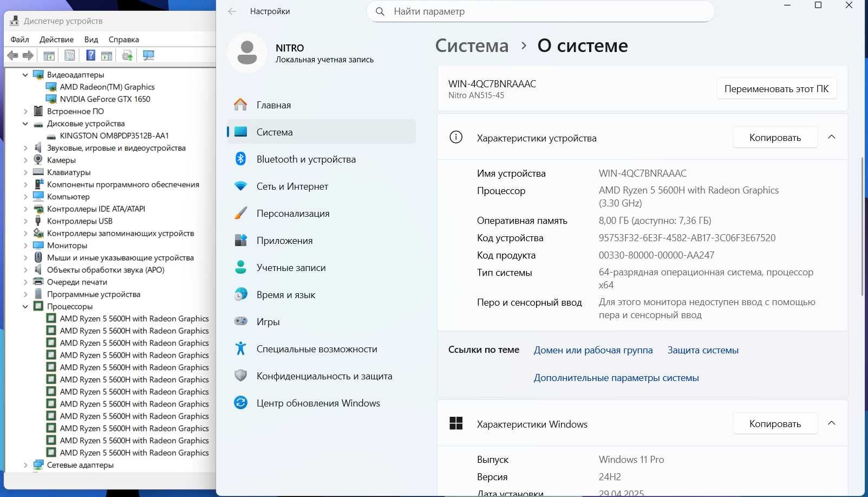Screen dimensions: 868x497
Task: Click the blue Help question-mark toolbar icon
Action: click(x=91, y=55)
